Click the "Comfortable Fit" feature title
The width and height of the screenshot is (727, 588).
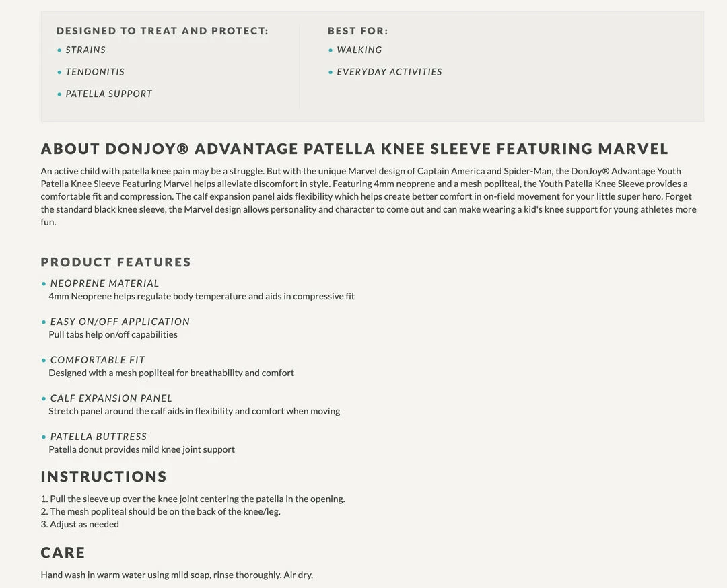tap(98, 360)
